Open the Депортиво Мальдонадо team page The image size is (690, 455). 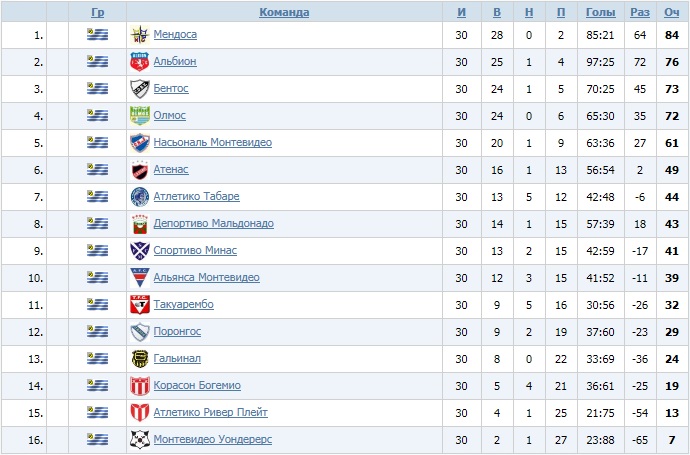pos(213,224)
